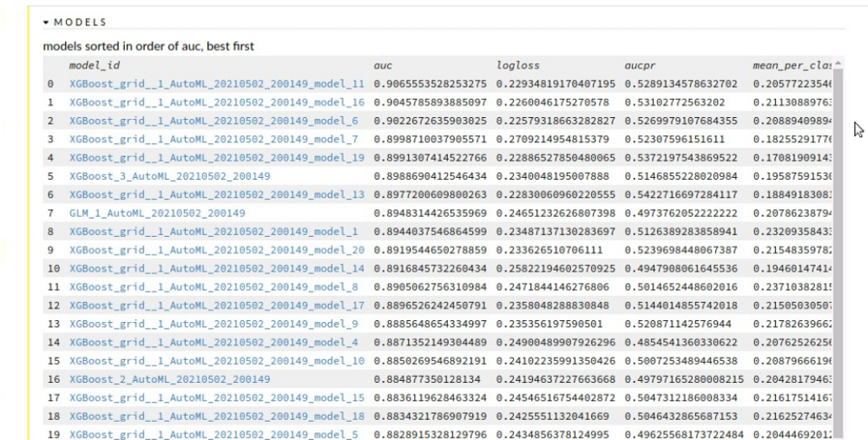The height and width of the screenshot is (440, 868).
Task: Click the auc column header
Action: (383, 65)
